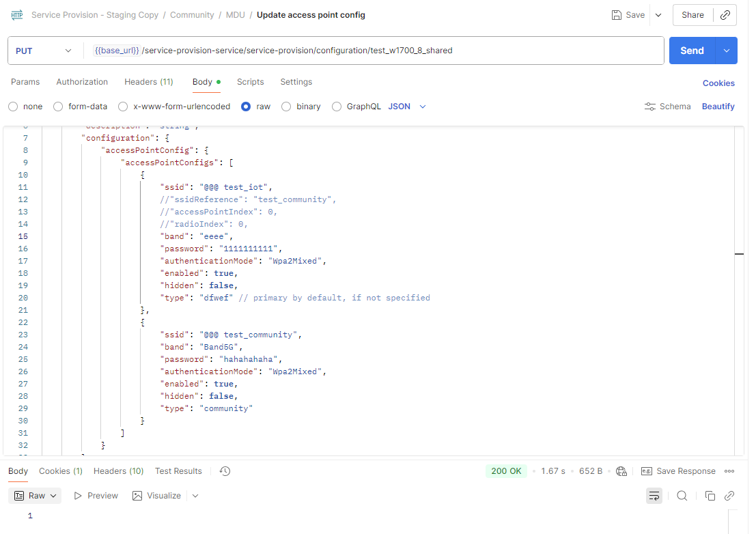The image size is (756, 534).
Task: Click the request URL input field
Action: click(376, 51)
